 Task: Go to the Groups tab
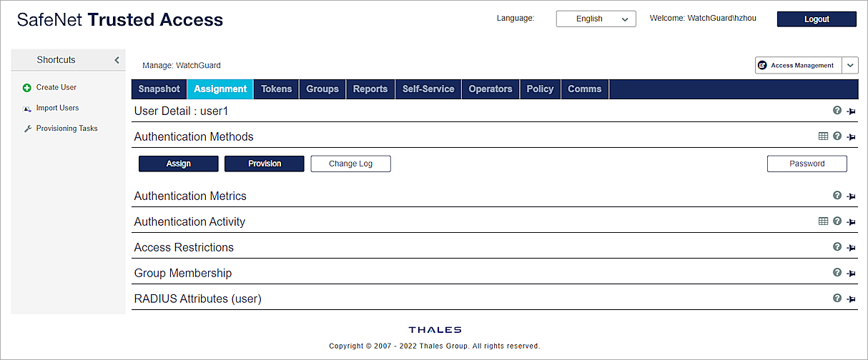click(322, 89)
